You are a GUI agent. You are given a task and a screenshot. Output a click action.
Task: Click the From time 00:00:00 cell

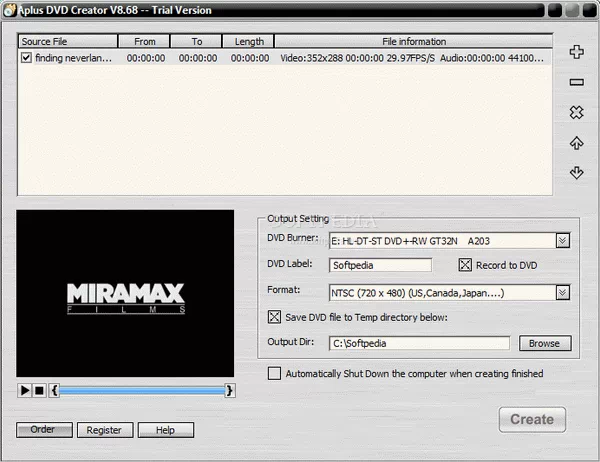[x=146, y=58]
